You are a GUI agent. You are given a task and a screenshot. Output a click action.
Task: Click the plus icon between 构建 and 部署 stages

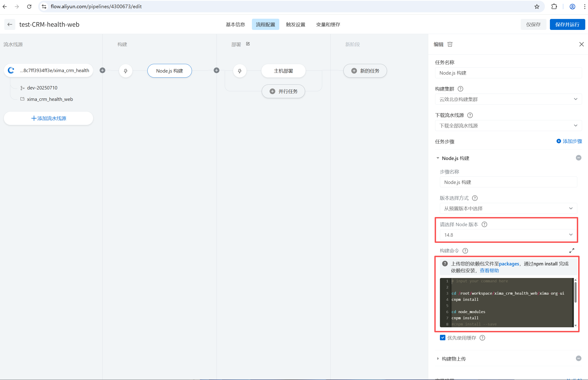point(216,71)
